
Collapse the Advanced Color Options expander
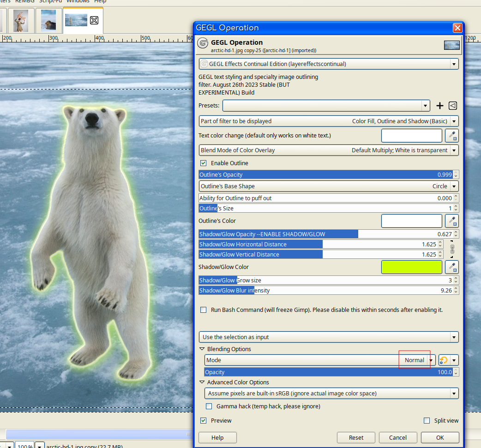[x=202, y=382]
